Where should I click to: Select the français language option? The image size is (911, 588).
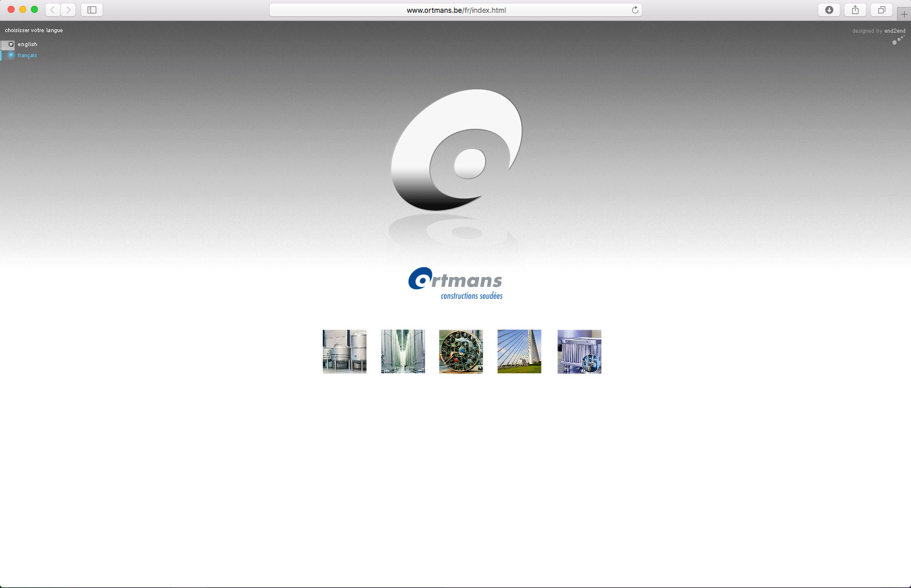pyautogui.click(x=27, y=55)
